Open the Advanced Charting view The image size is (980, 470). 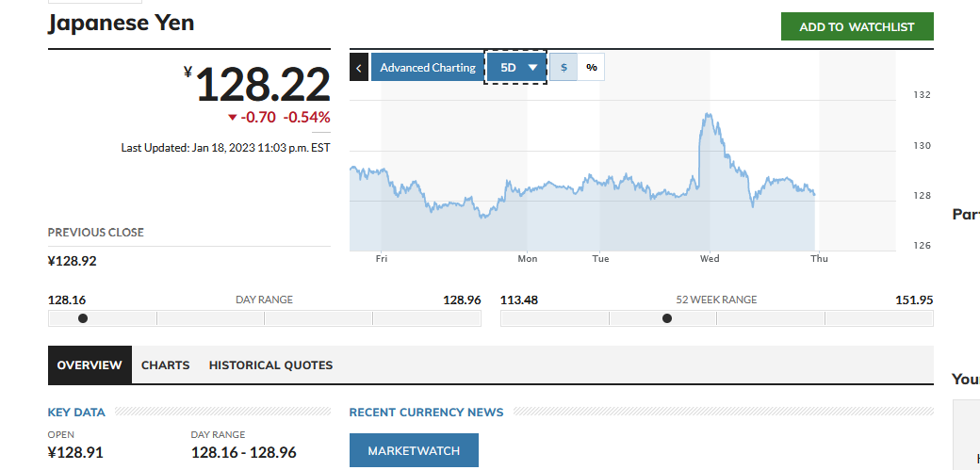click(428, 67)
